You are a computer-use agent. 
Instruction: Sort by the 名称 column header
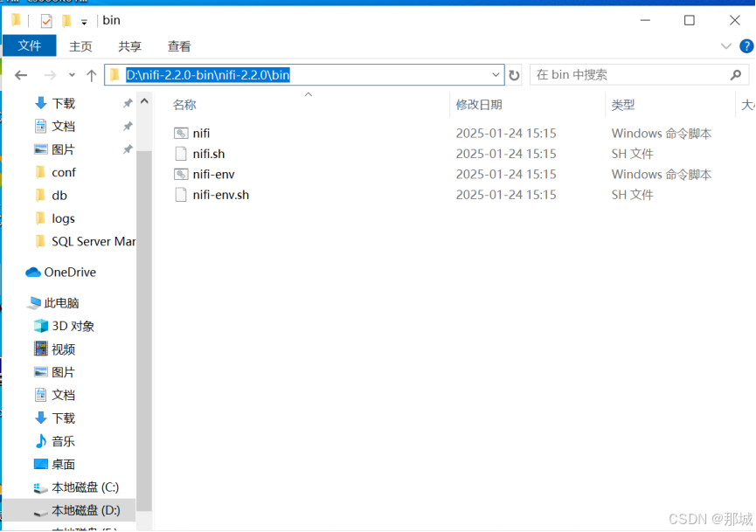184,105
